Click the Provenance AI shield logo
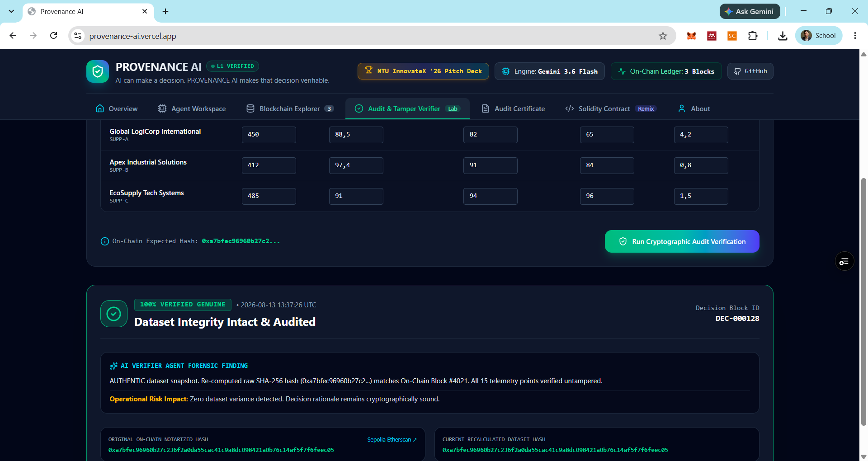The width and height of the screenshot is (868, 461). (x=98, y=71)
